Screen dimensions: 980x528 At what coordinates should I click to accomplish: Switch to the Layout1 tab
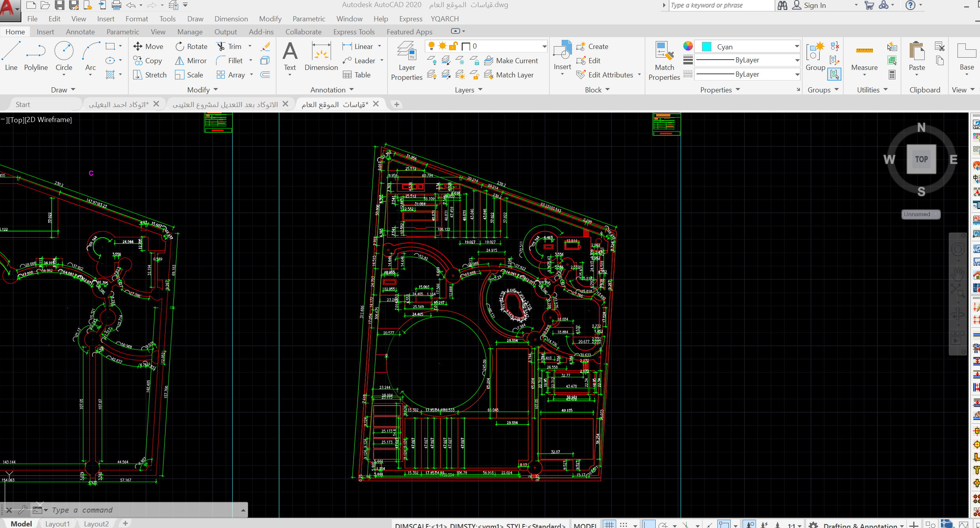(x=57, y=523)
